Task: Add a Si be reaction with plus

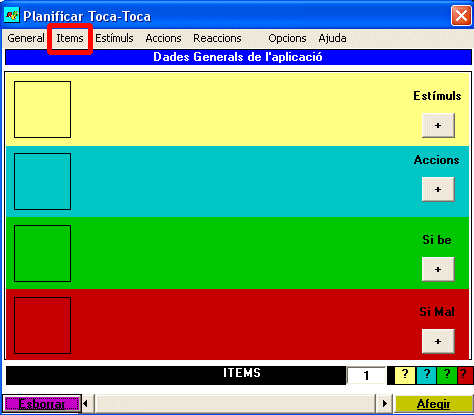Action: click(x=438, y=269)
